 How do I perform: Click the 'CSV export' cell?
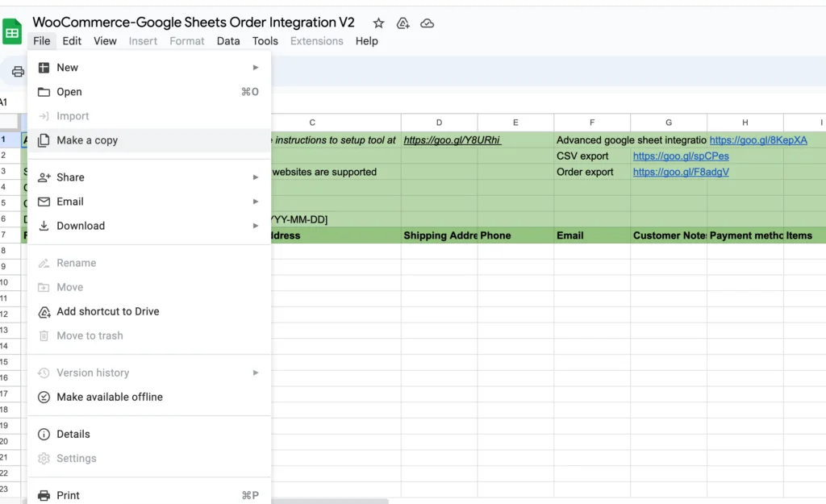592,156
